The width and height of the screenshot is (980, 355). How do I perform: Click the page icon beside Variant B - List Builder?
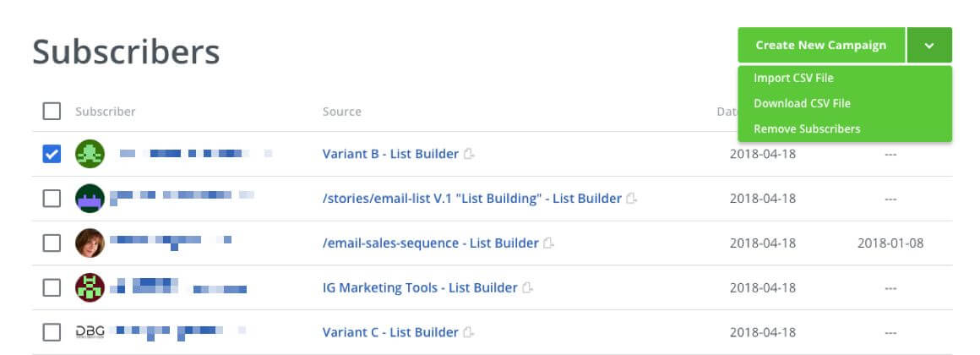469,154
